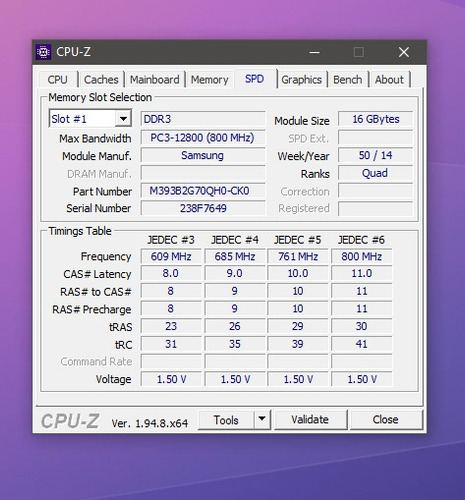Click the JEDEC #4 RAS# to CAS# value 9

point(235,291)
